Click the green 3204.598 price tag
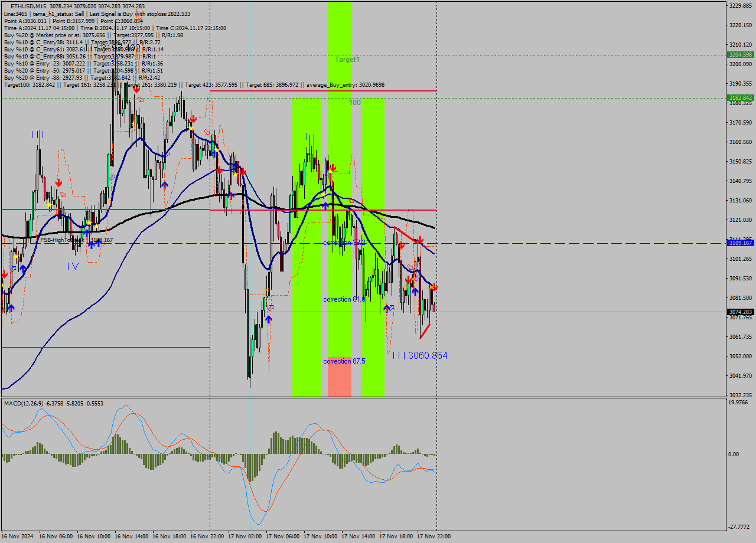The image size is (756, 543). pos(741,54)
